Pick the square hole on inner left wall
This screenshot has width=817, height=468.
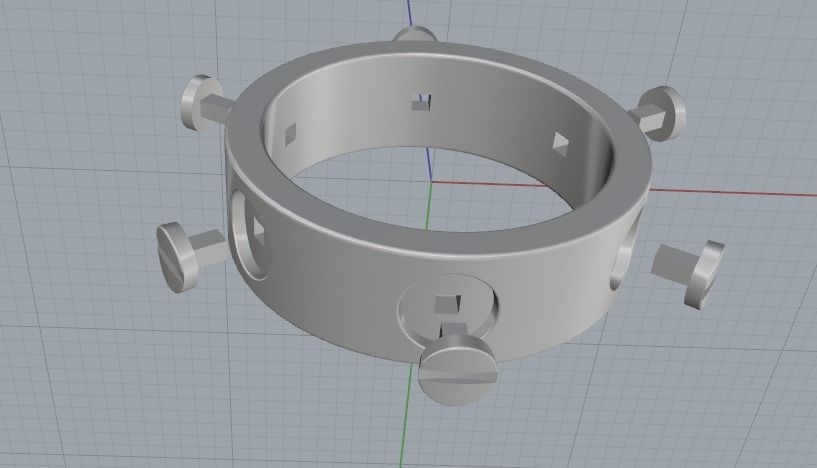290,134
